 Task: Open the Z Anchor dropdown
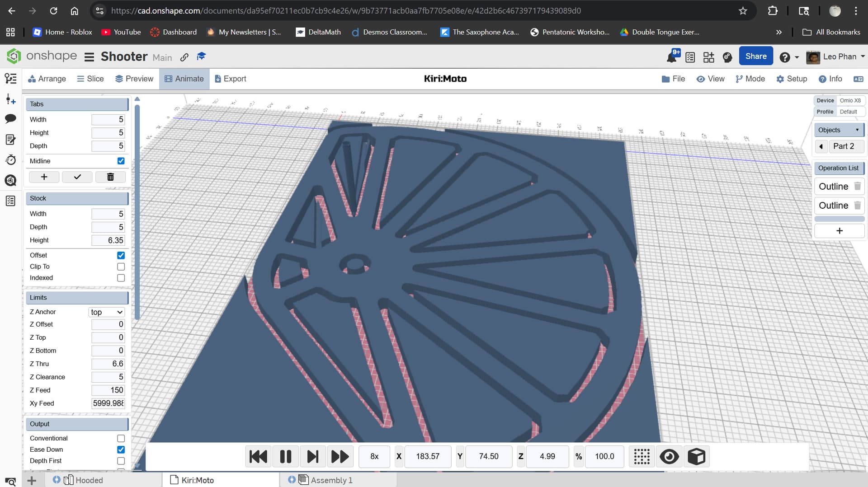click(x=107, y=312)
